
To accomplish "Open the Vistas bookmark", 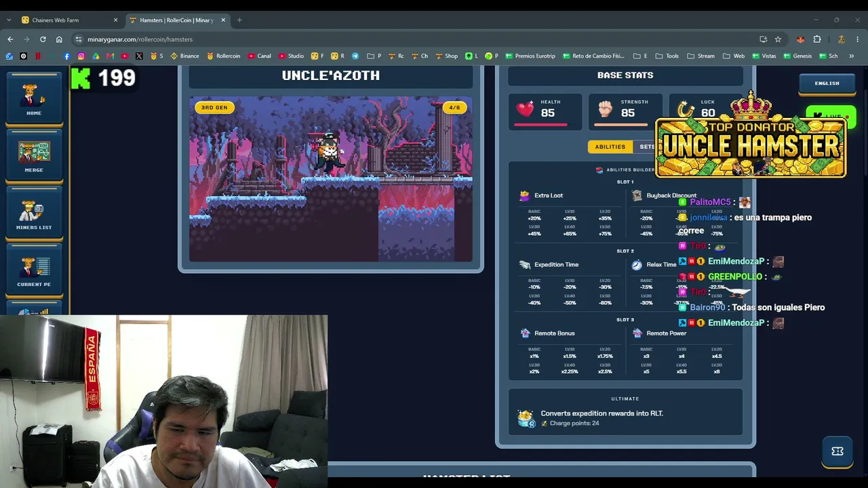I will click(764, 56).
